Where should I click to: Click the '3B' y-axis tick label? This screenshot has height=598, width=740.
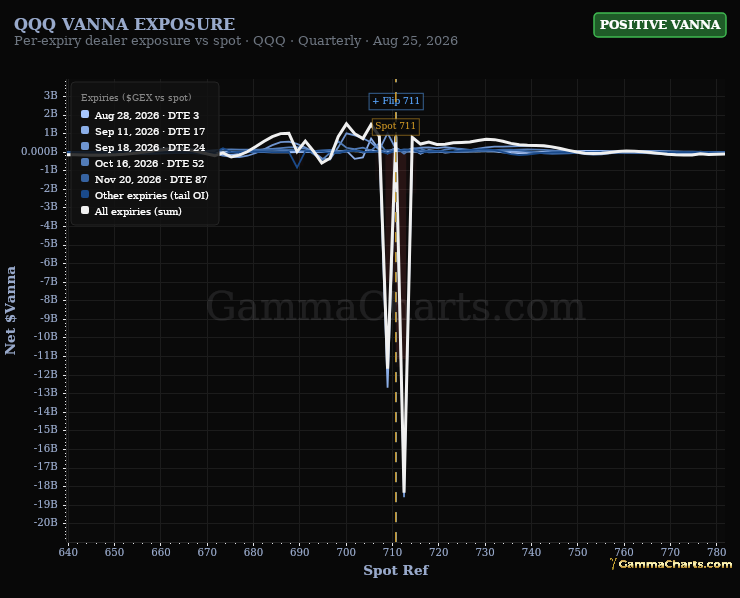pyautogui.click(x=50, y=95)
